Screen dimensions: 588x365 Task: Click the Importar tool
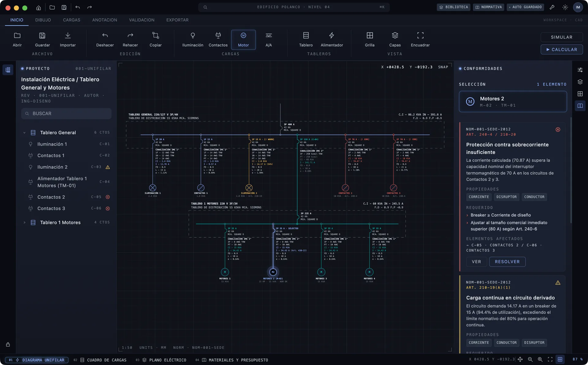click(68, 40)
